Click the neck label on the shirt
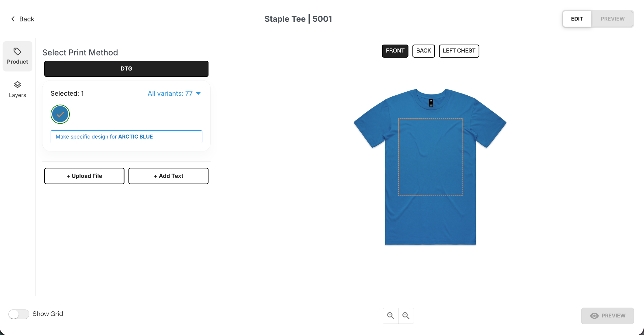The height and width of the screenshot is (335, 644). point(431,103)
